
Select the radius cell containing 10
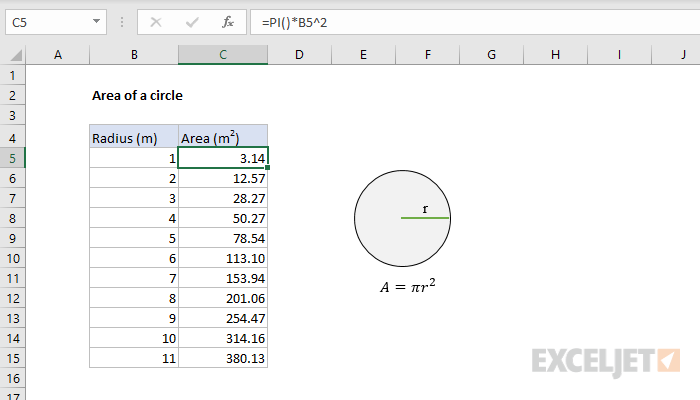pos(134,338)
